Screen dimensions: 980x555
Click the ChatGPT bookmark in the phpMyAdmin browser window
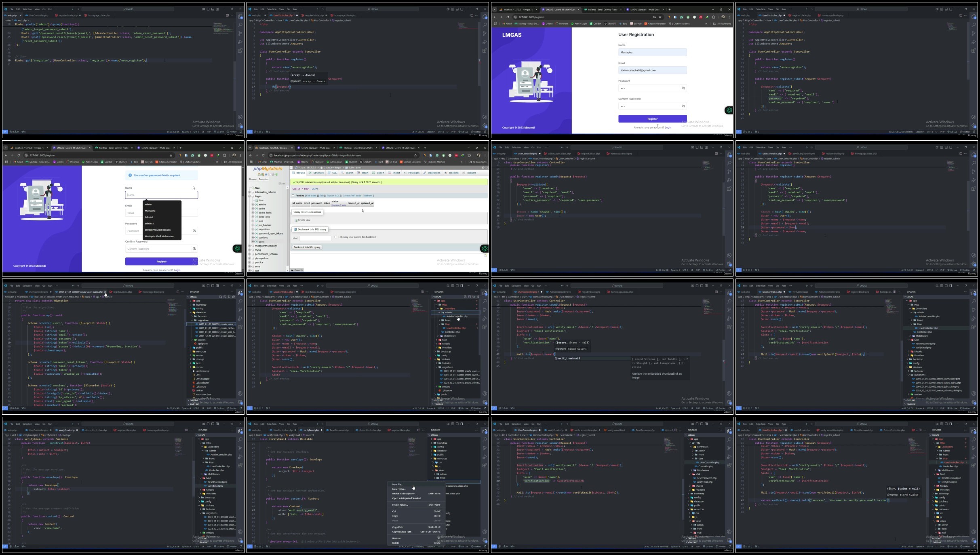[x=365, y=162]
